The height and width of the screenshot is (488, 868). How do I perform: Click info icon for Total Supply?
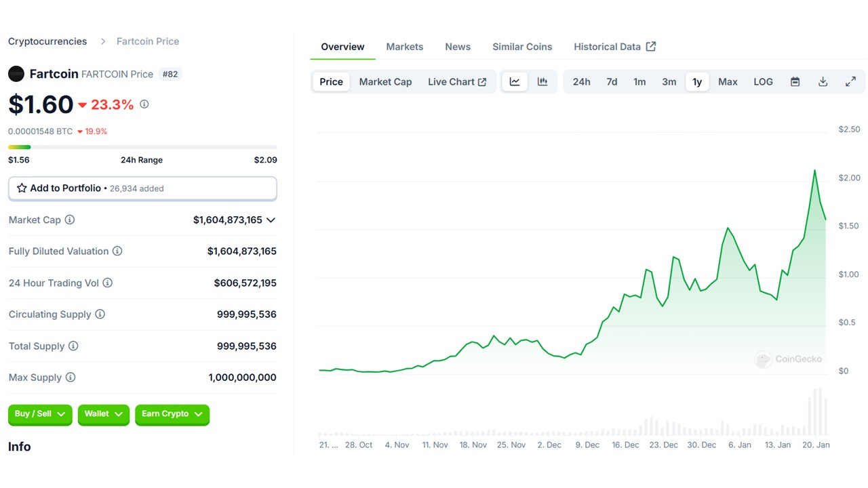73,346
